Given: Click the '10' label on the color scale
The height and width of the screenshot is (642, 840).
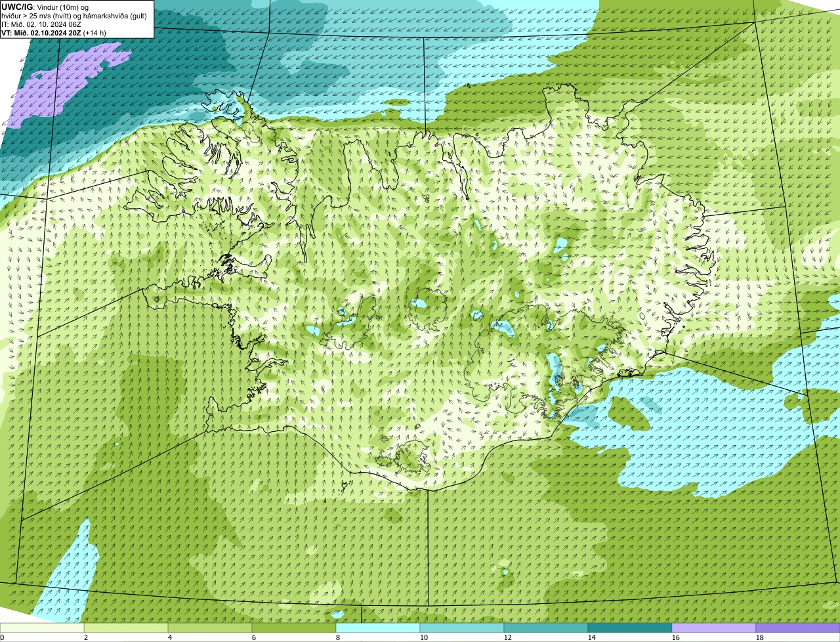Looking at the screenshot, I should pyautogui.click(x=424, y=637).
